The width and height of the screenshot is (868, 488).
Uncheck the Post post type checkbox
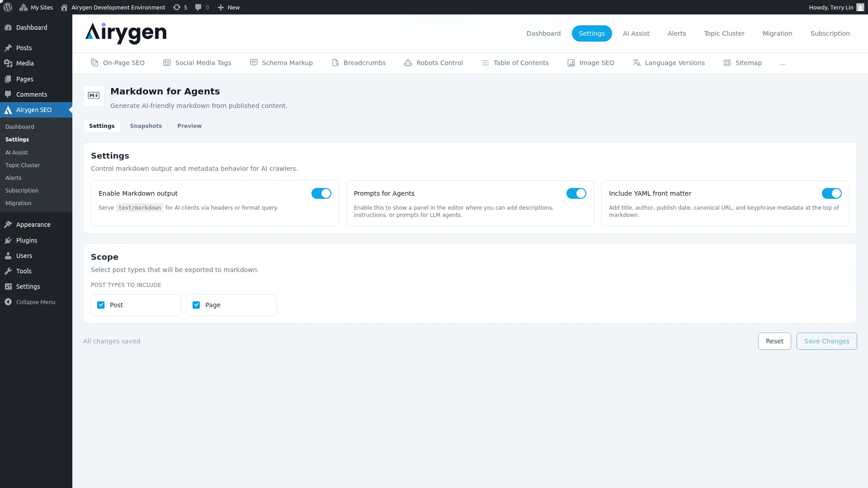coord(101,305)
